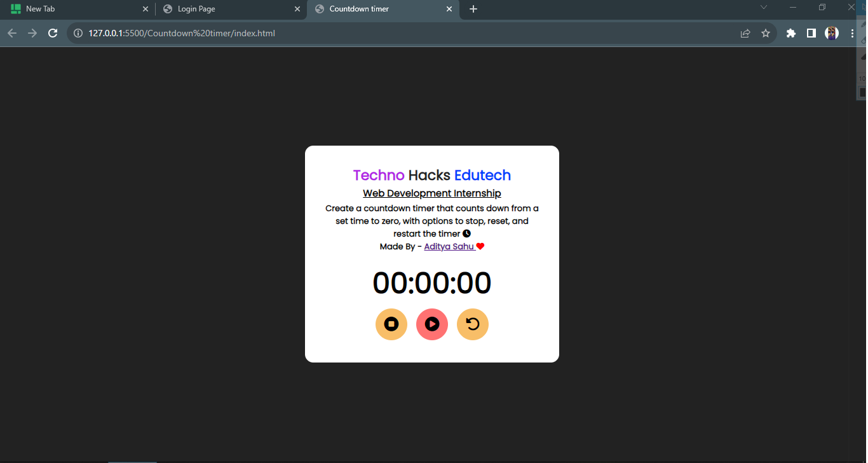Bookmark this page with star icon
Screen dimensions: 868x463
(x=766, y=34)
